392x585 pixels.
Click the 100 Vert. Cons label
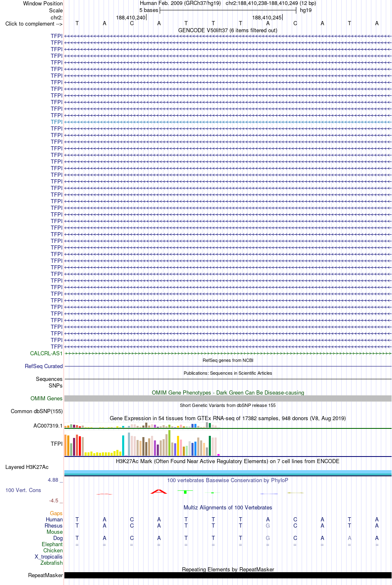click(23, 490)
